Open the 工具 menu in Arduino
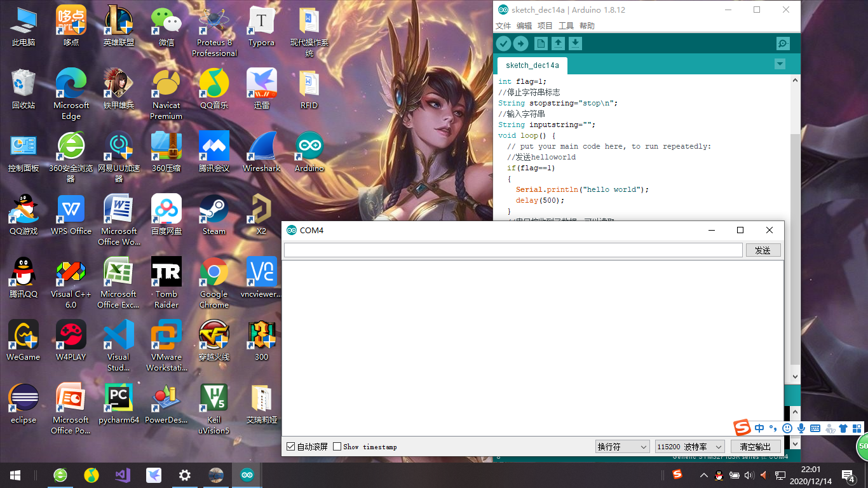This screenshot has height=488, width=868. click(566, 26)
